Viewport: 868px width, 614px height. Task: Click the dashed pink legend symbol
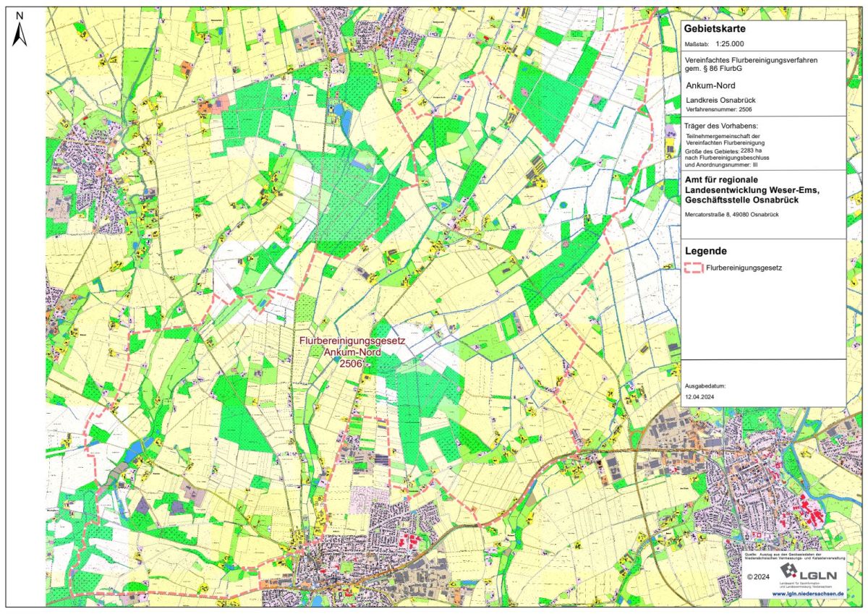coord(694,267)
